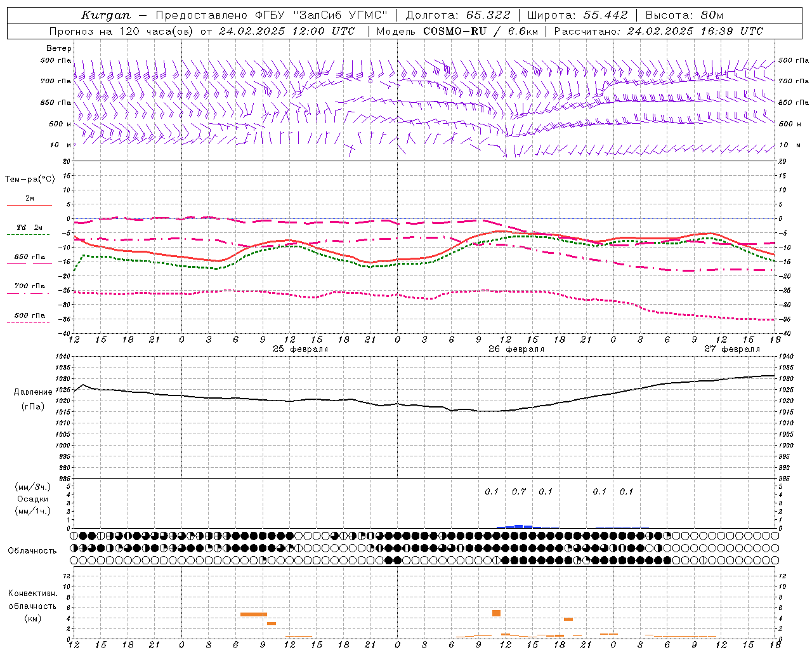The image size is (812, 650).
Task: Click the 0.7 precipitation amount value
Action: (519, 491)
